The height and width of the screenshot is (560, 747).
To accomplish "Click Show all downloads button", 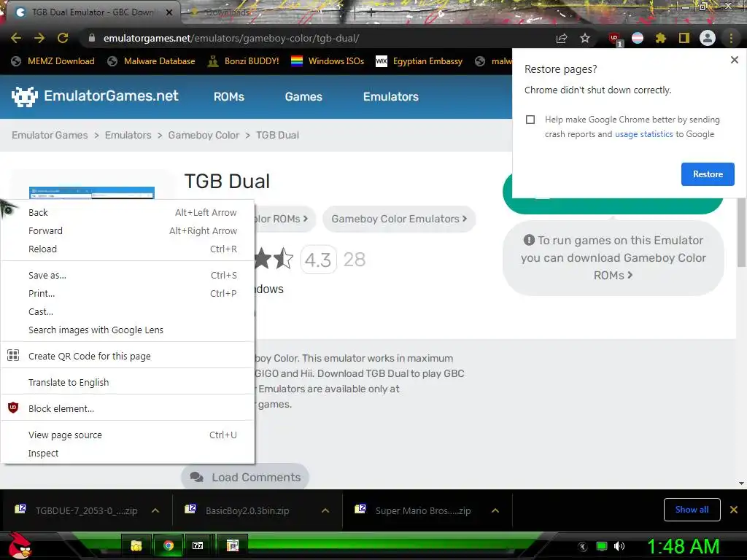I will tap(692, 510).
